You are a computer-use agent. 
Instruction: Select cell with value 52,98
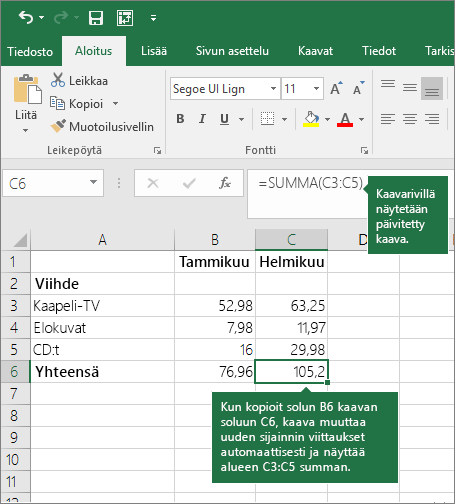pos(215,306)
